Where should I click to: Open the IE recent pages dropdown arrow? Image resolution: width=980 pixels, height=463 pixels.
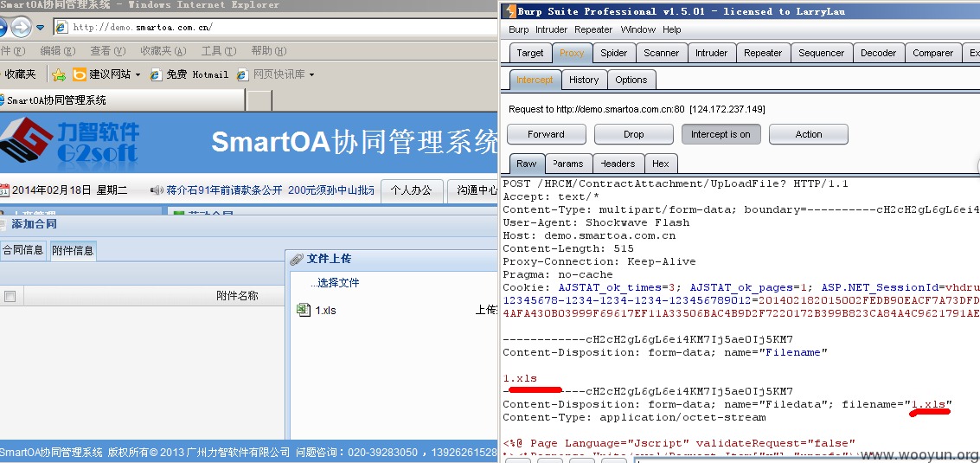click(x=41, y=28)
